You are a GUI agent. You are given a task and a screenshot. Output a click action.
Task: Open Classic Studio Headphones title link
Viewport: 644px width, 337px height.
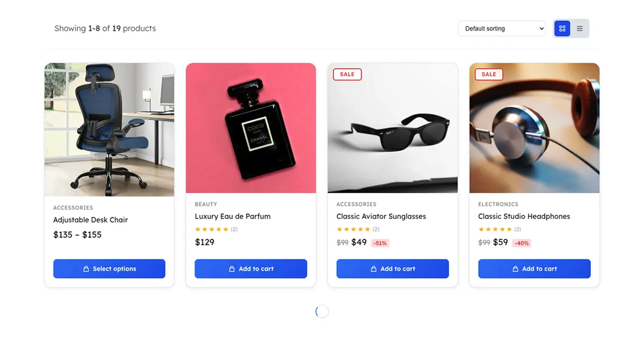(524, 217)
